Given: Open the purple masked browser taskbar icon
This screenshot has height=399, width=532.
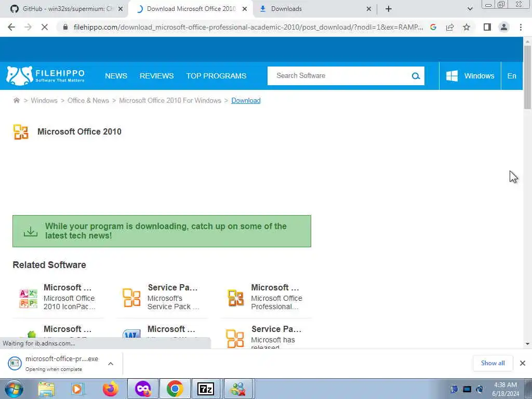Looking at the screenshot, I should (143, 389).
